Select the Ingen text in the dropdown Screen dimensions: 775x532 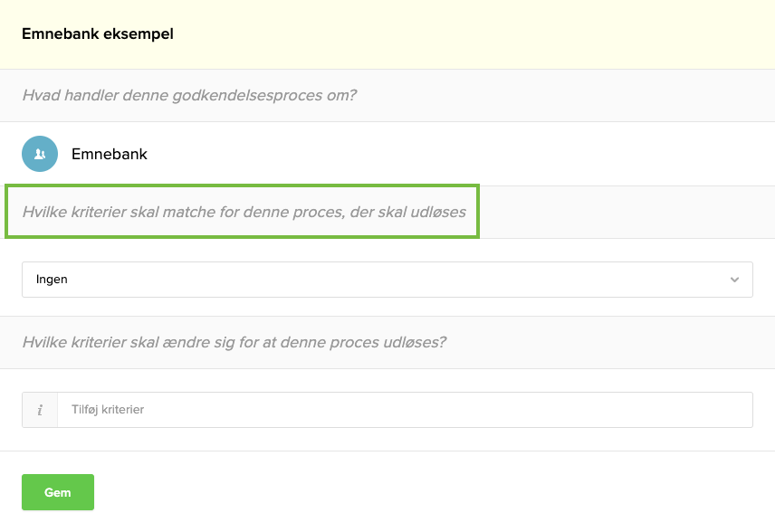(52, 279)
